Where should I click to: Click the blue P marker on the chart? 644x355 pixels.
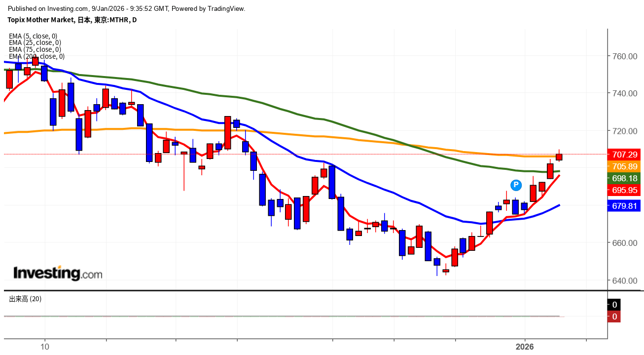pyautogui.click(x=516, y=185)
